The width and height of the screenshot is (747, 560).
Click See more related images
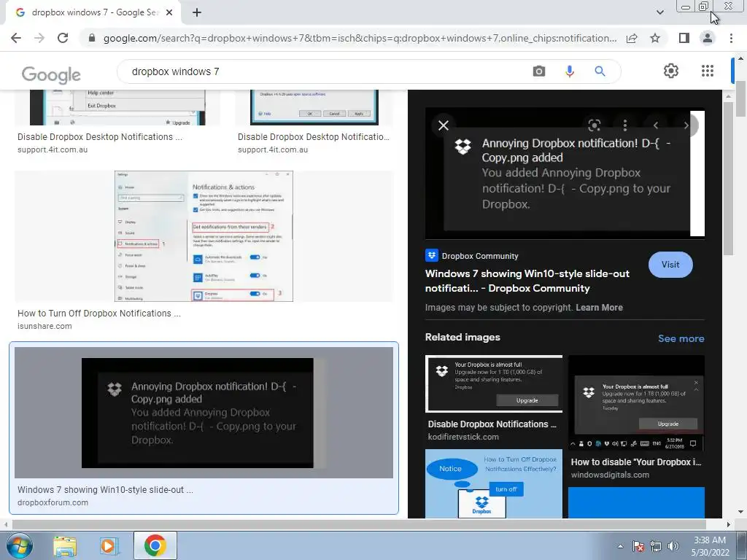click(x=681, y=338)
